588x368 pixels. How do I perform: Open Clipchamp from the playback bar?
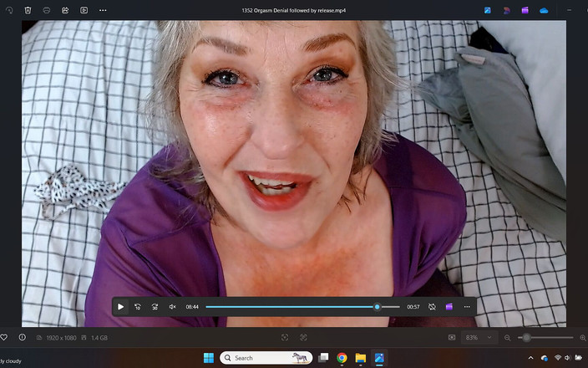[x=449, y=307]
